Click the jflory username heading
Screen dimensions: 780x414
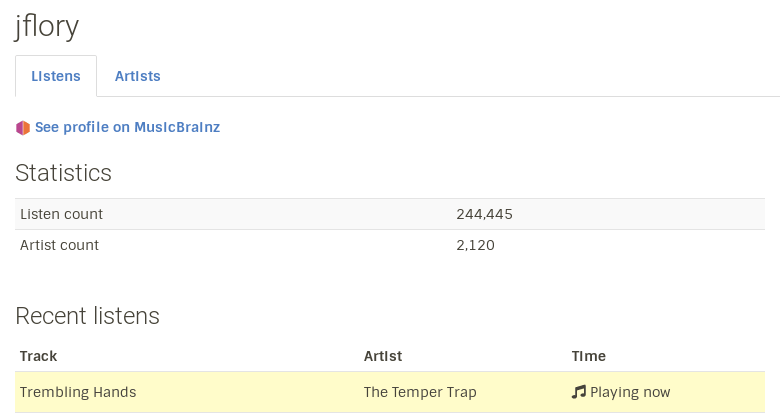point(47,27)
